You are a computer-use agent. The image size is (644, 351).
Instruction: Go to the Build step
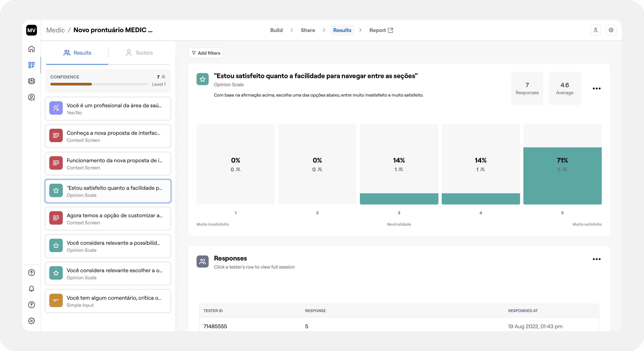[276, 30]
